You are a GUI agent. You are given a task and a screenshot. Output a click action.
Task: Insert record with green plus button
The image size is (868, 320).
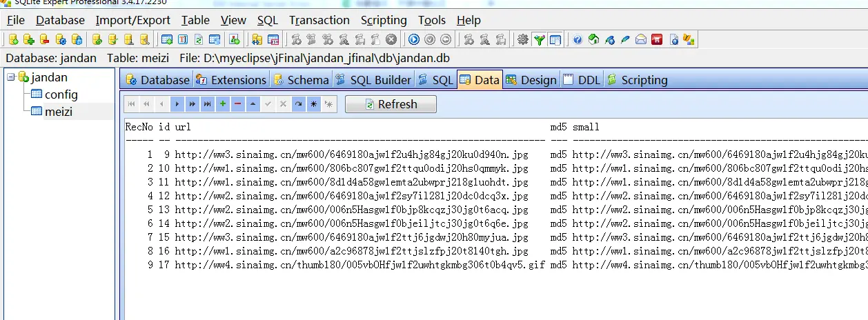[x=222, y=104]
